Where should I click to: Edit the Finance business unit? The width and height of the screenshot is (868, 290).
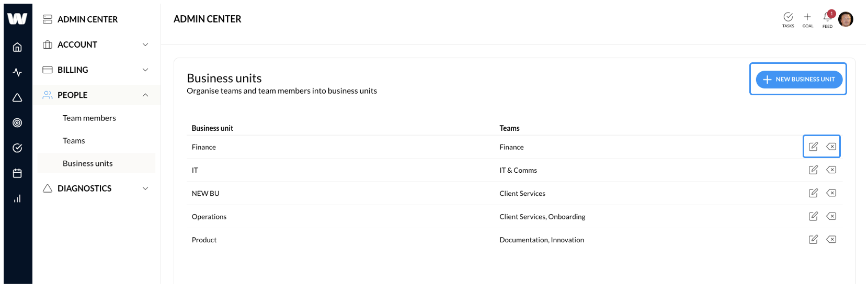[x=813, y=147]
